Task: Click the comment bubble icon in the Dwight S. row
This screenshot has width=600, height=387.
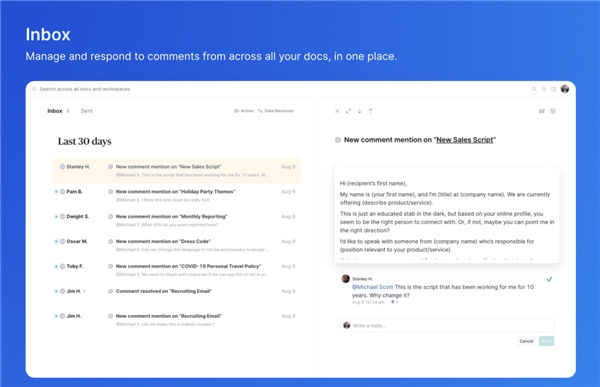Action: coord(111,217)
